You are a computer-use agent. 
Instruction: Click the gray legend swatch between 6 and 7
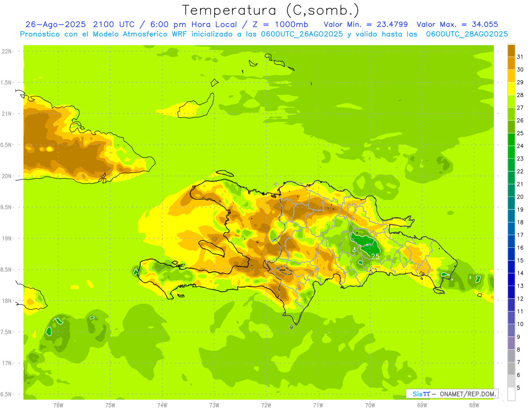511,369
